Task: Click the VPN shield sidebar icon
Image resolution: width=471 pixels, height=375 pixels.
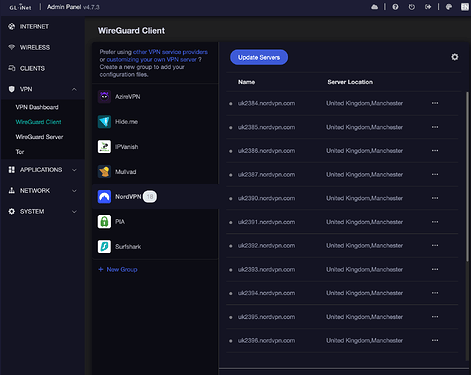Action: click(x=12, y=89)
